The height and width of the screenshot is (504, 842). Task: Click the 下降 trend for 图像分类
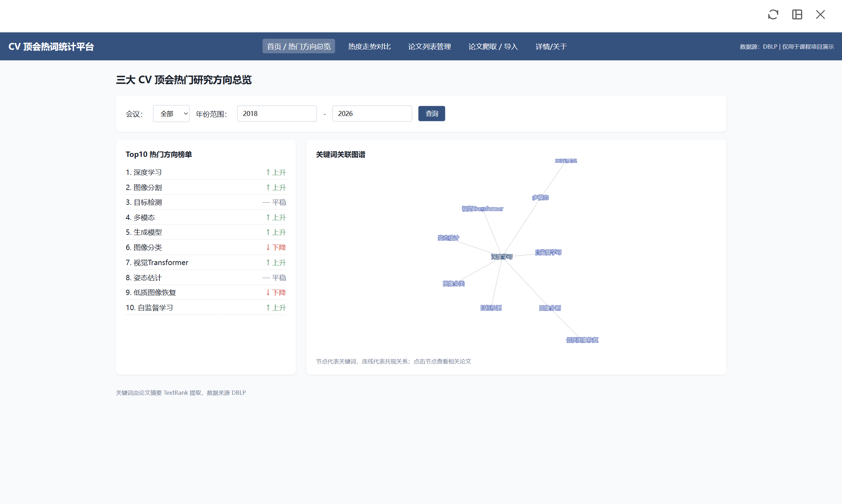(x=276, y=247)
